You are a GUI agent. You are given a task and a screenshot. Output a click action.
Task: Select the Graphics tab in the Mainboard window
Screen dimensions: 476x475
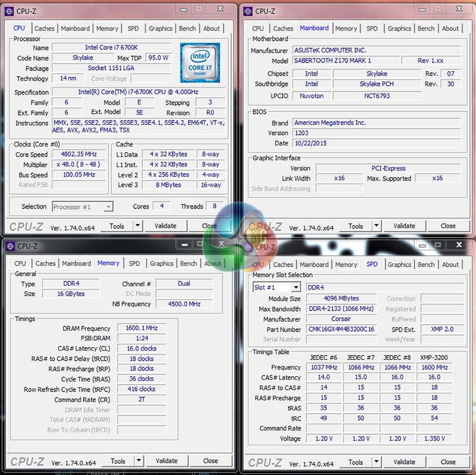click(x=399, y=28)
